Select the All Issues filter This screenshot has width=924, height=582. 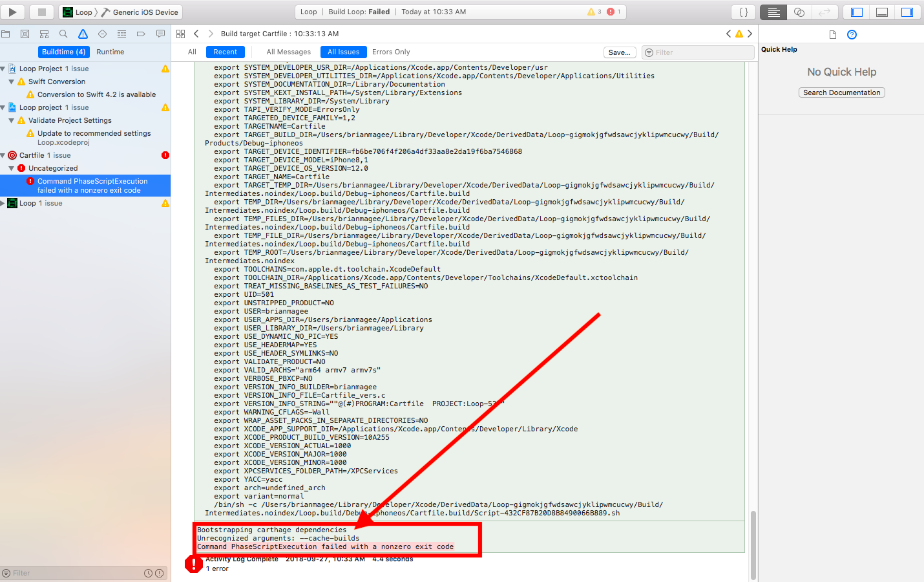pyautogui.click(x=344, y=52)
